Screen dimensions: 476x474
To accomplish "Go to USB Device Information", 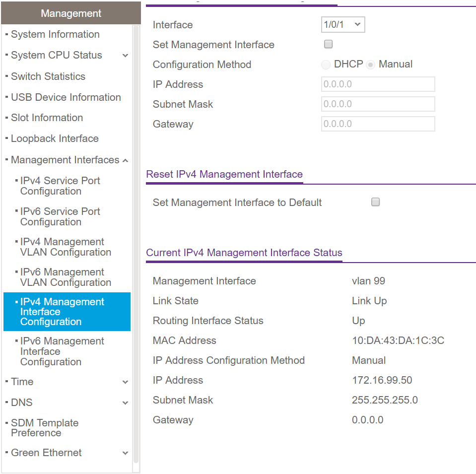I will coord(66,97).
